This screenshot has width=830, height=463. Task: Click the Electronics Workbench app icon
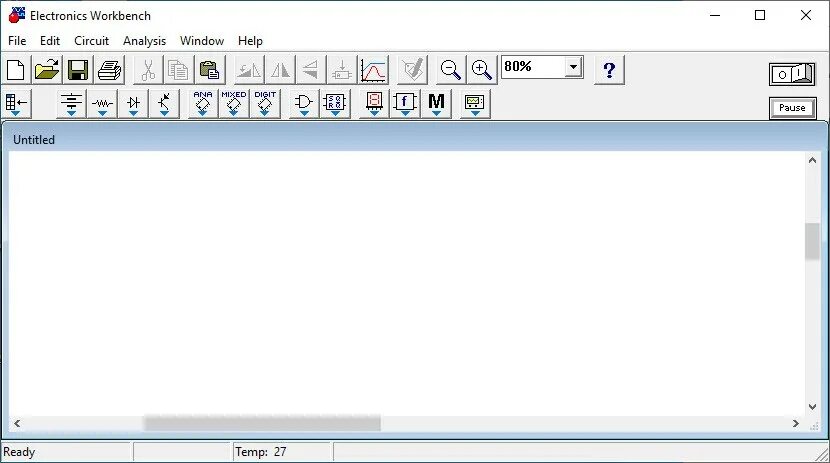(17, 15)
